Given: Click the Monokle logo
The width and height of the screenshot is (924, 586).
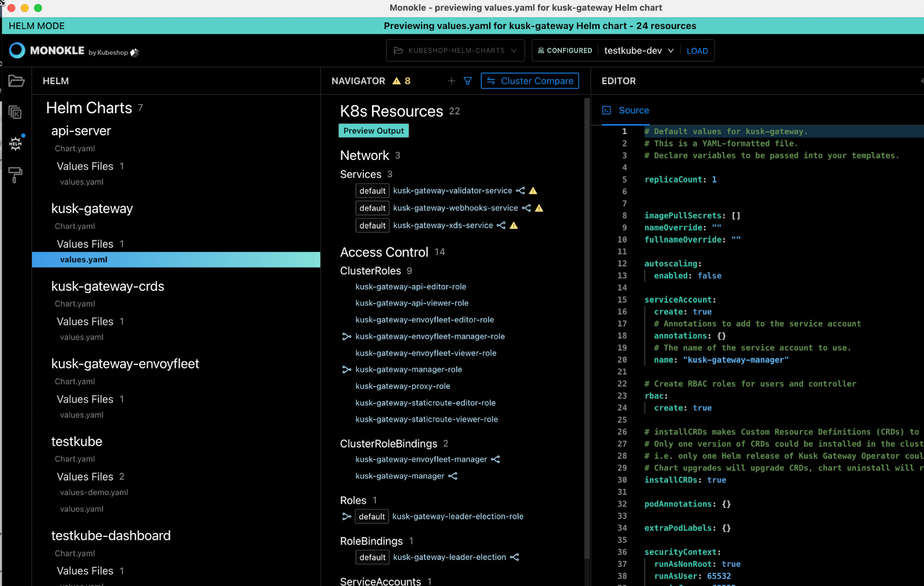Looking at the screenshot, I should tap(17, 50).
